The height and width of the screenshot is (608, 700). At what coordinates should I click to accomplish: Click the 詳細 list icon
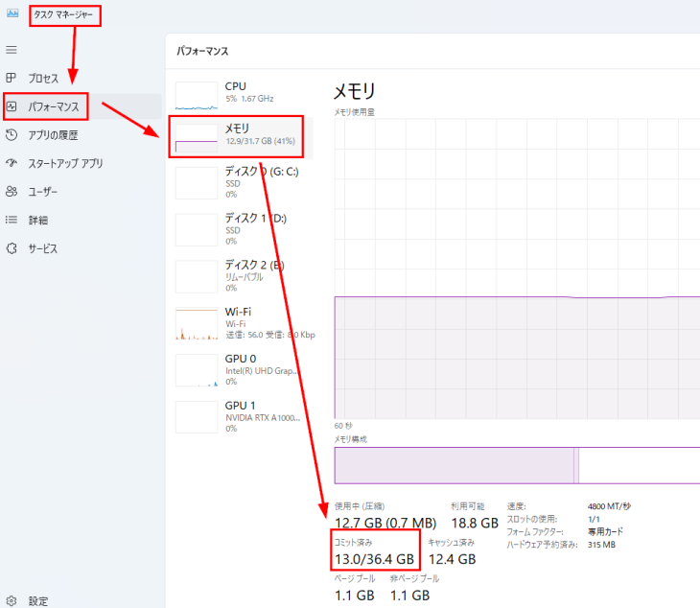(x=12, y=220)
